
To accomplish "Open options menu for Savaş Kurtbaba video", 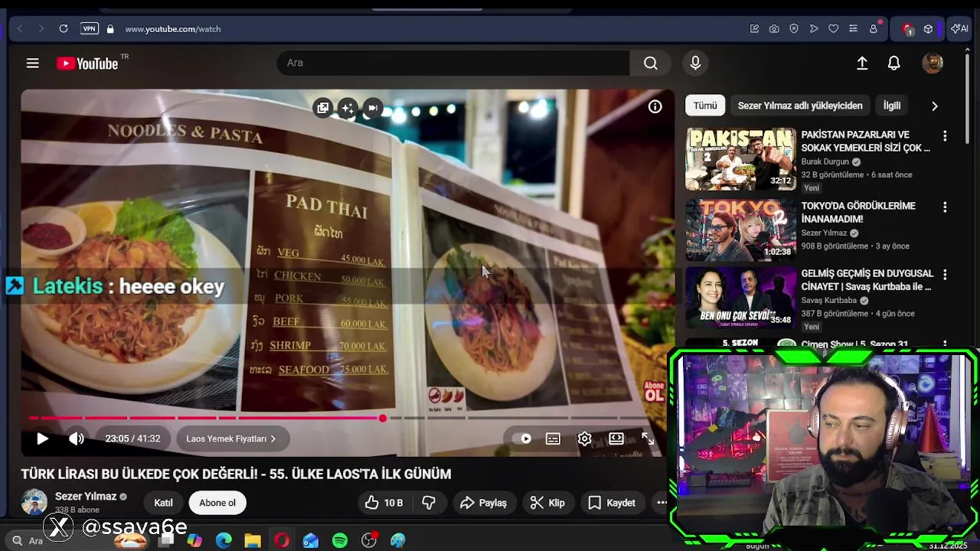I will [945, 274].
